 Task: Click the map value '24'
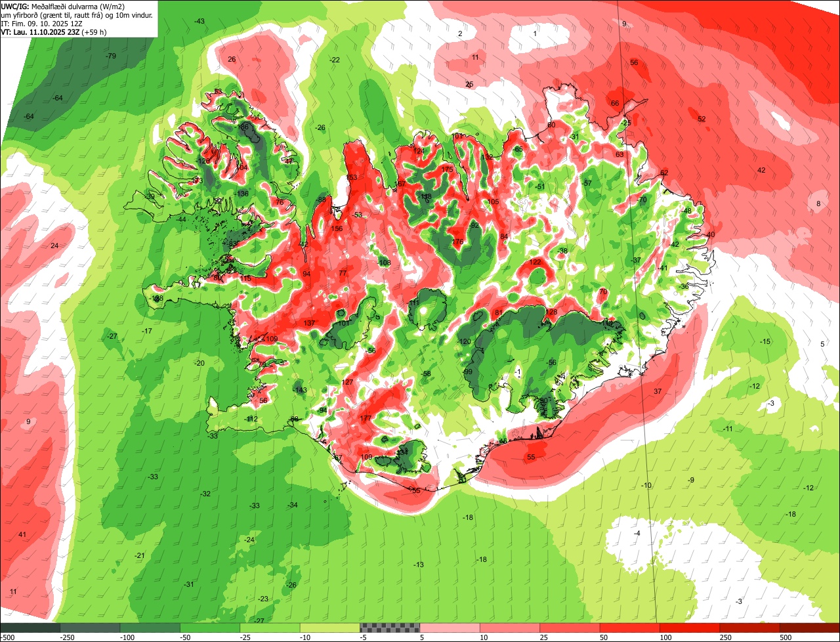click(x=54, y=246)
